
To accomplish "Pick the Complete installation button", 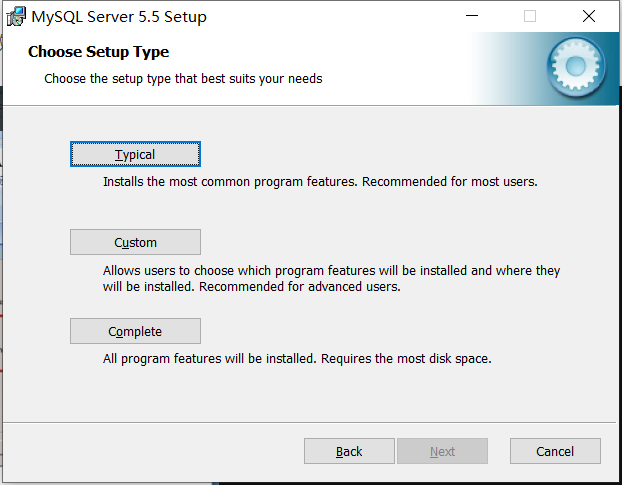I will click(135, 331).
